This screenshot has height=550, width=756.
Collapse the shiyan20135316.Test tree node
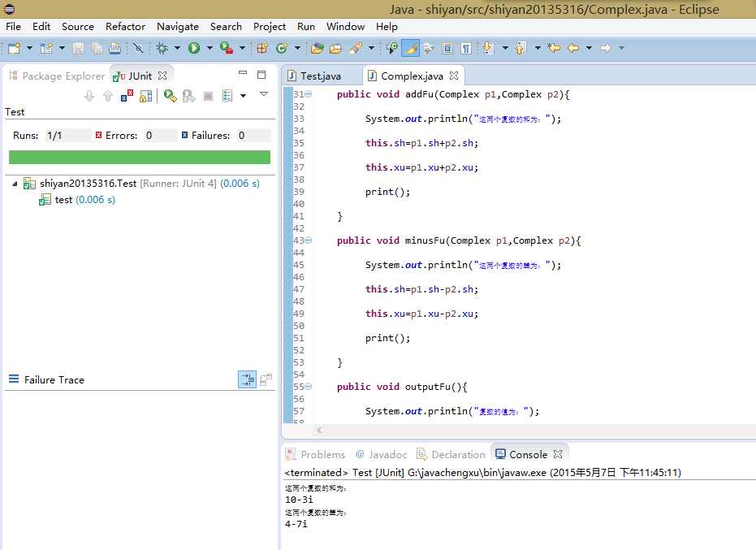pos(15,184)
